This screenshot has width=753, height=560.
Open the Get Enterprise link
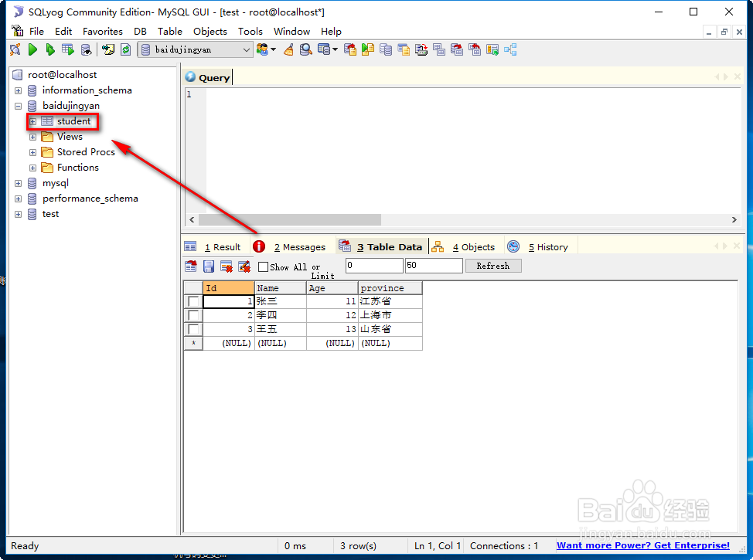643,545
